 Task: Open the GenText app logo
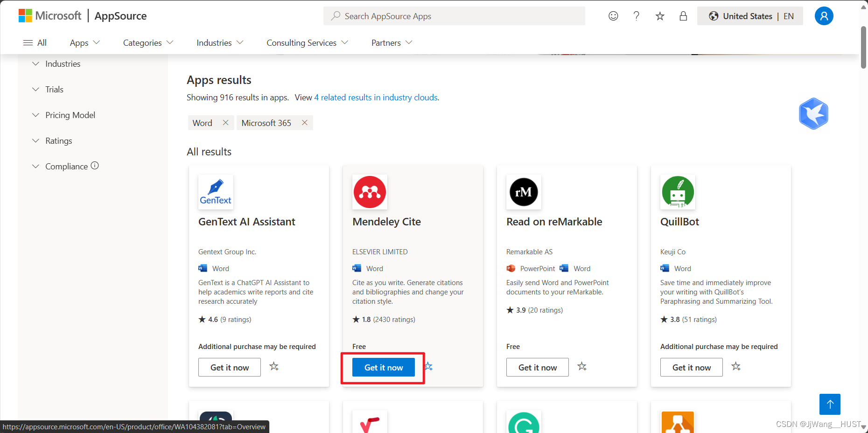coord(216,192)
